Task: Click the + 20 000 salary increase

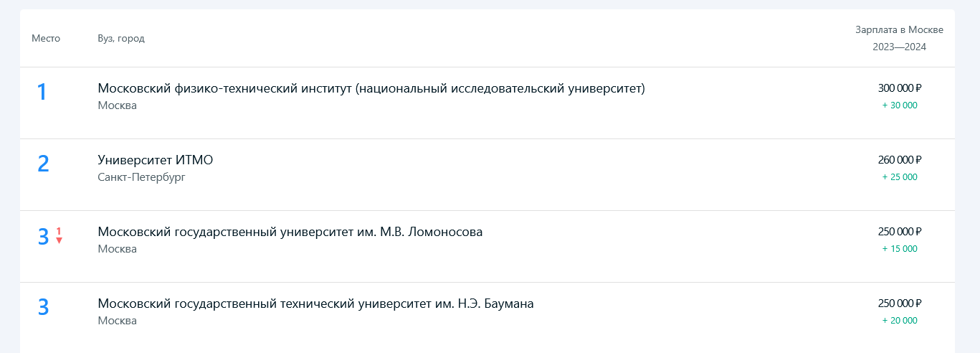Action: (900, 320)
